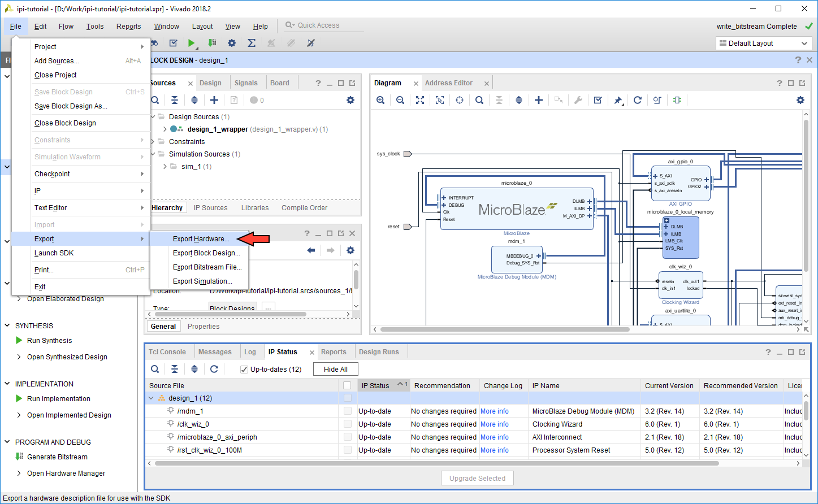818x504 pixels.
Task: Click the Diagram horizontal scrollbar
Action: (x=505, y=329)
